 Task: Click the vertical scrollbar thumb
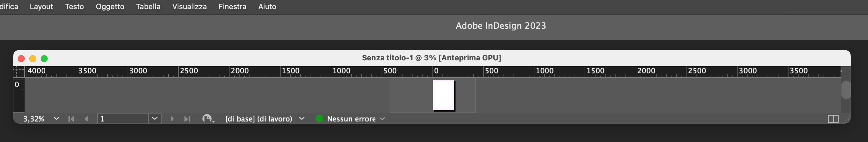coord(845,90)
